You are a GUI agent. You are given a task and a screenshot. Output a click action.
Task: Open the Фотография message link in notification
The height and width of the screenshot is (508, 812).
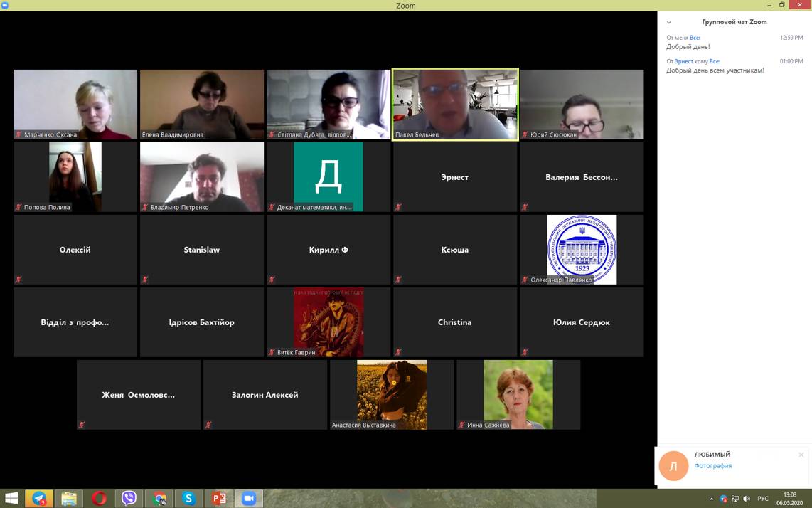point(712,466)
